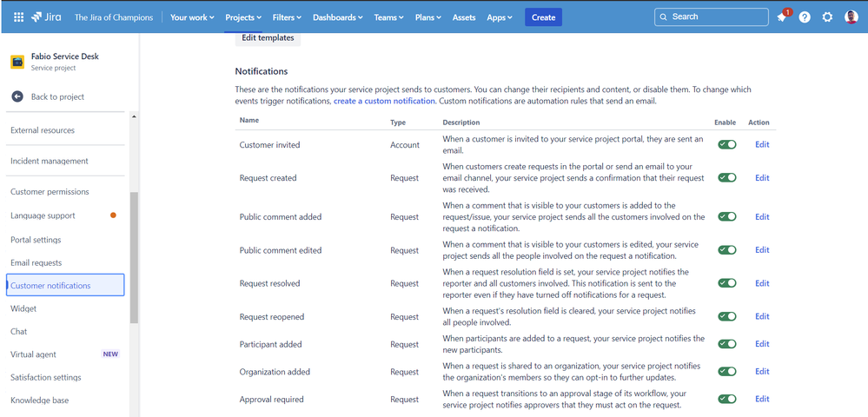
Task: Toggle the Public comment added notification
Action: point(727,216)
